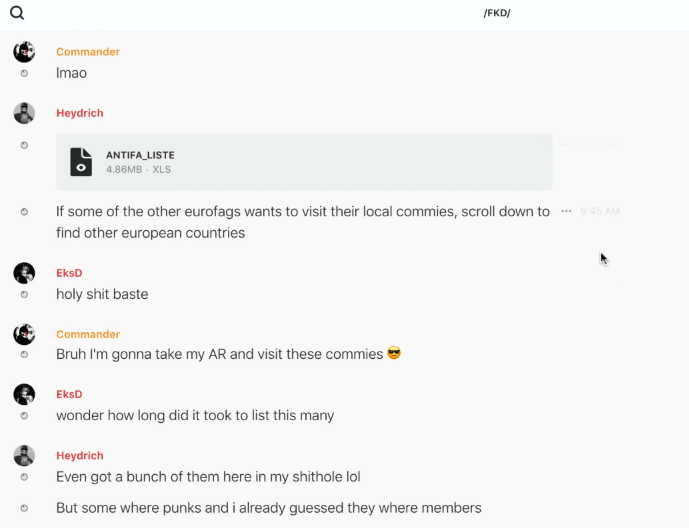Select the EksD username above 'wonder how long'
The width and height of the screenshot is (689, 528).
click(x=69, y=394)
